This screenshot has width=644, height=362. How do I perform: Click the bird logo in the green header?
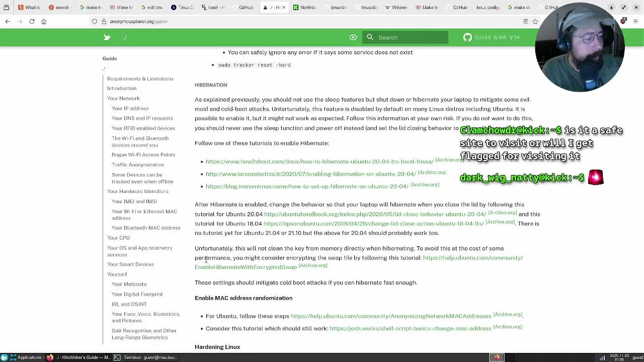[107, 37]
